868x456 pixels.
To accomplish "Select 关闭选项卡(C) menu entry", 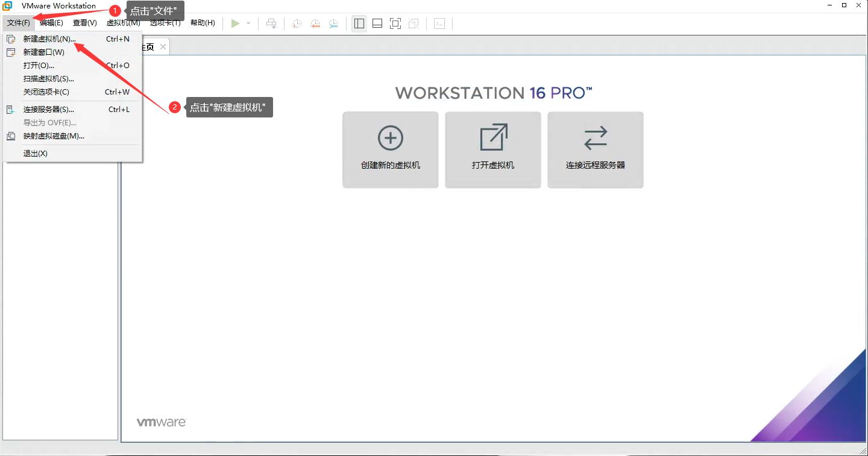I will tap(73, 92).
